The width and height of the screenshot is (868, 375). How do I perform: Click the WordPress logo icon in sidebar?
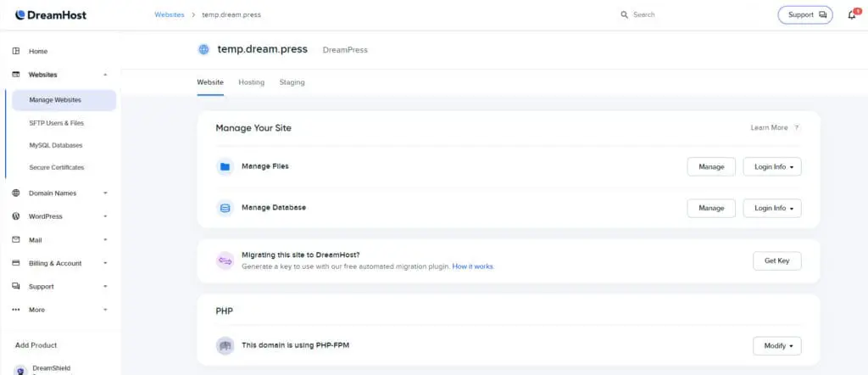coord(16,216)
